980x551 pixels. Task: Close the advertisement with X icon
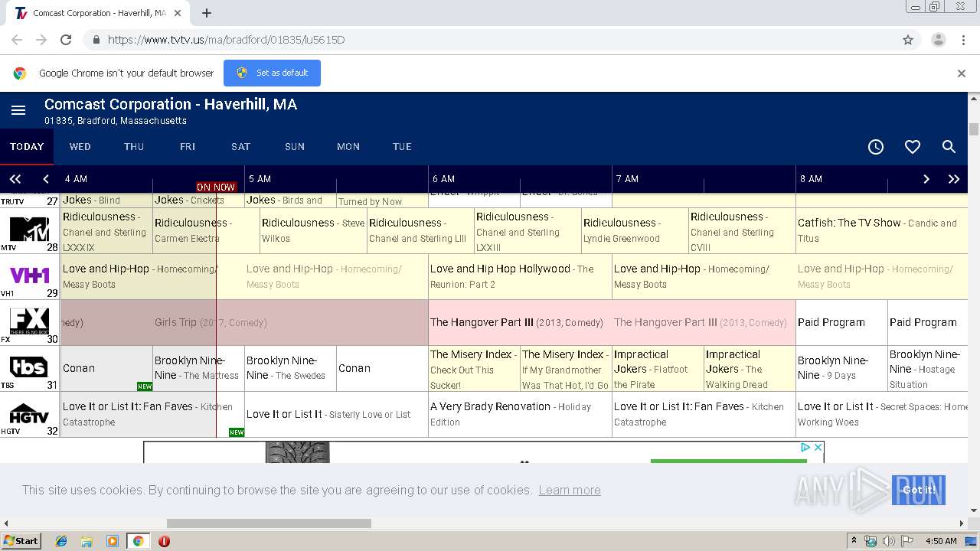[x=818, y=448]
